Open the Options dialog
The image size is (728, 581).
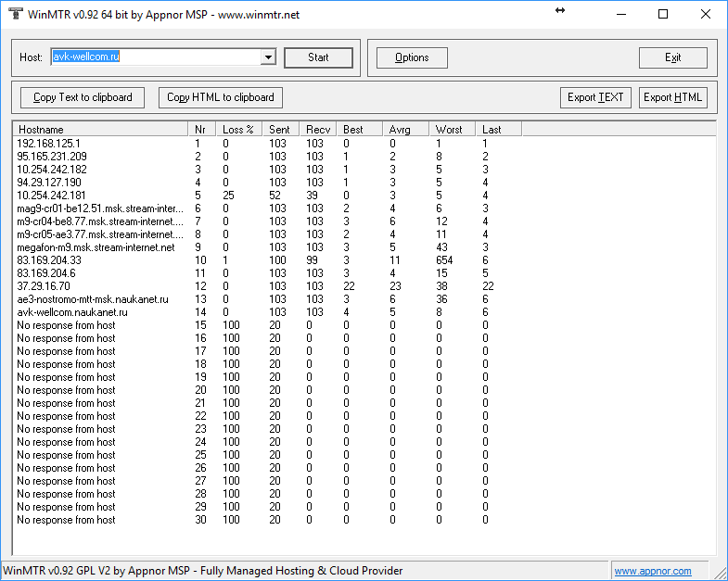pos(412,57)
